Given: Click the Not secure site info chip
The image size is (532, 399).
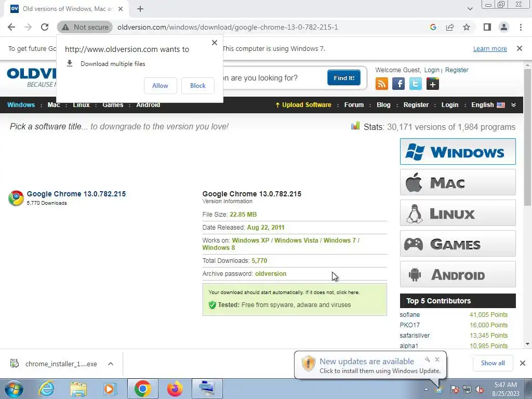Looking at the screenshot, I should pyautogui.click(x=85, y=27).
